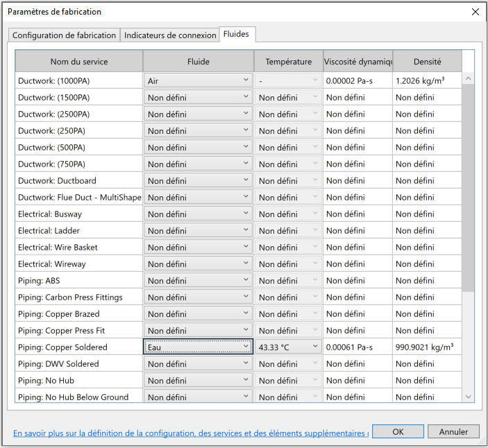Click the scrollbar down arrow
The width and height of the screenshot is (488, 448).
[468, 397]
